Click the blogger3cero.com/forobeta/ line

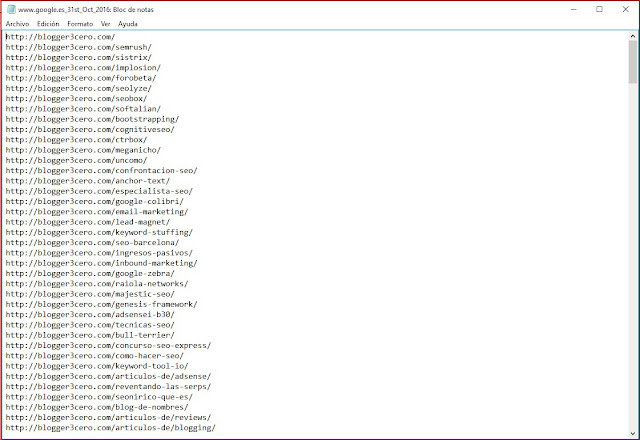click(81, 78)
